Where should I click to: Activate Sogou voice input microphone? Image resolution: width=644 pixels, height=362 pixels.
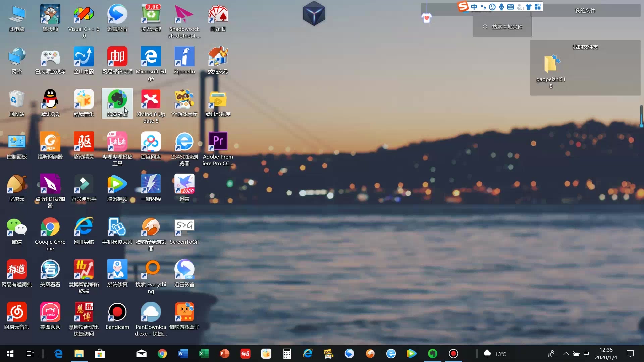tap(501, 7)
